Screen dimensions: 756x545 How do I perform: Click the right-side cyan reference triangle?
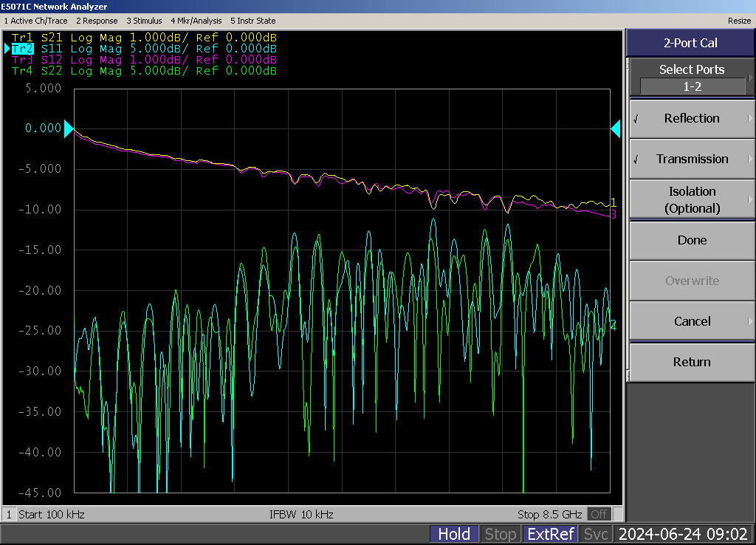click(x=615, y=129)
